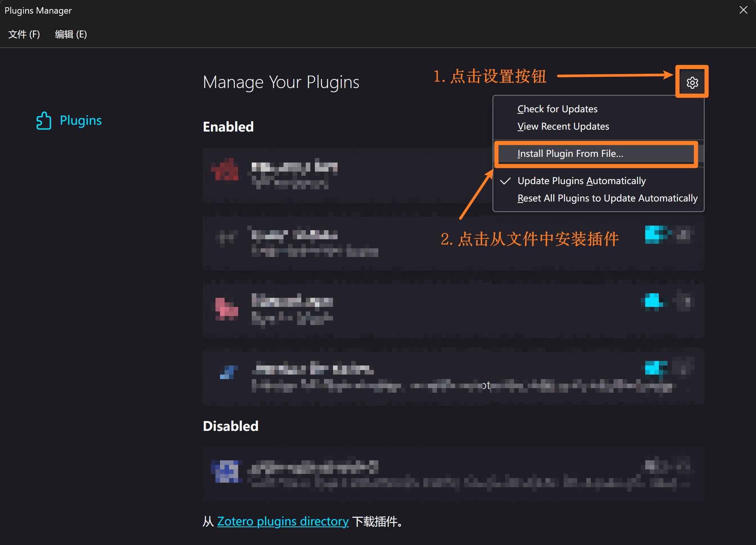756x545 pixels.
Task: Open more options for second enabled plugin
Action: (684, 234)
